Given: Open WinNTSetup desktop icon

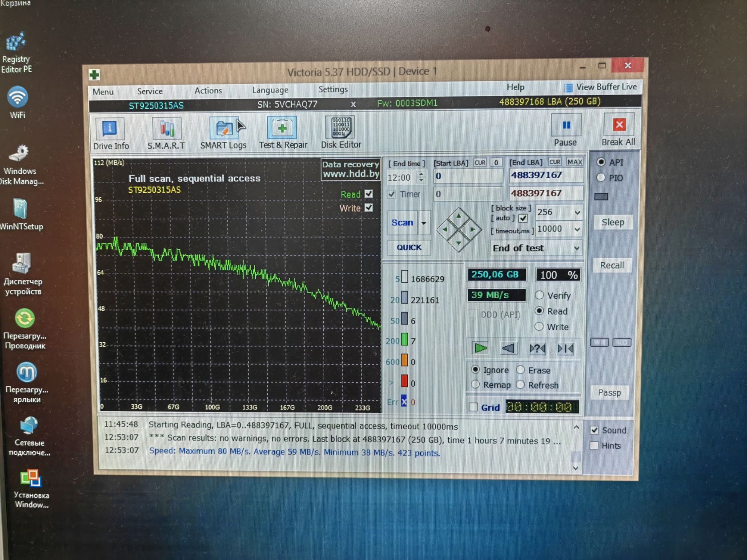Looking at the screenshot, I should 20,214.
